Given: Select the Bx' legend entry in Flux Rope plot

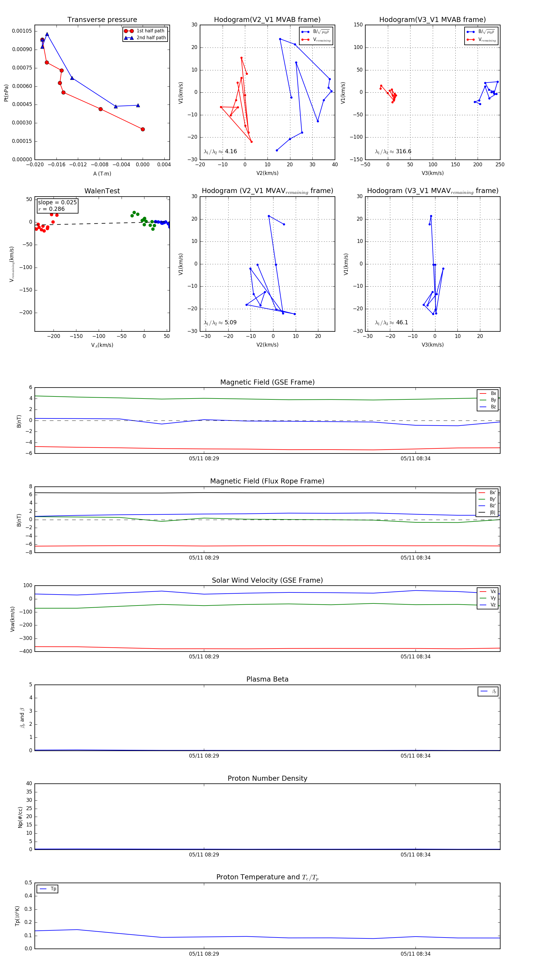Looking at the screenshot, I should click(x=487, y=493).
